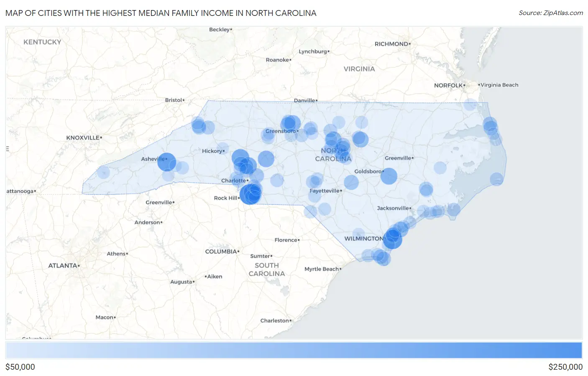Click the Goldsboro city label
588x376 pixels.
coord(368,171)
